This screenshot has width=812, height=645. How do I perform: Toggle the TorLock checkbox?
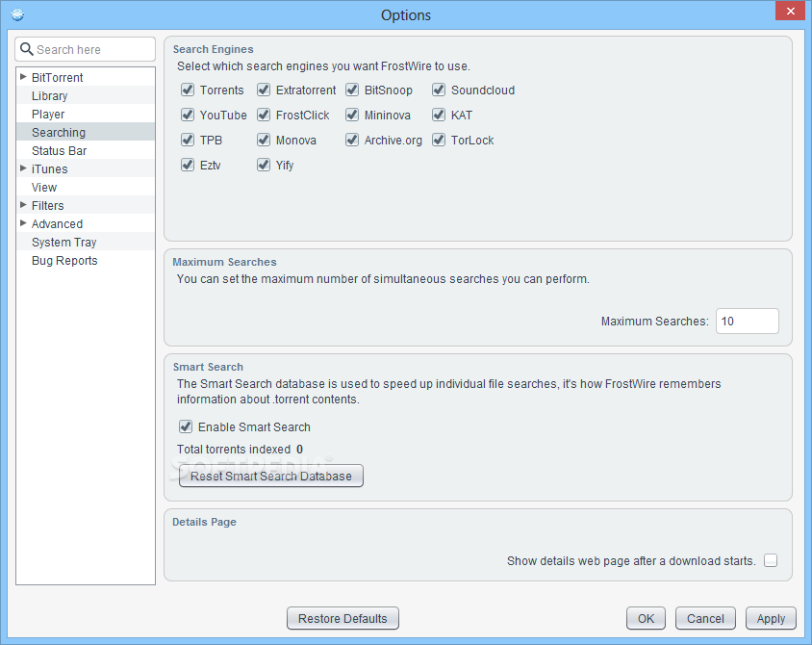tap(439, 140)
